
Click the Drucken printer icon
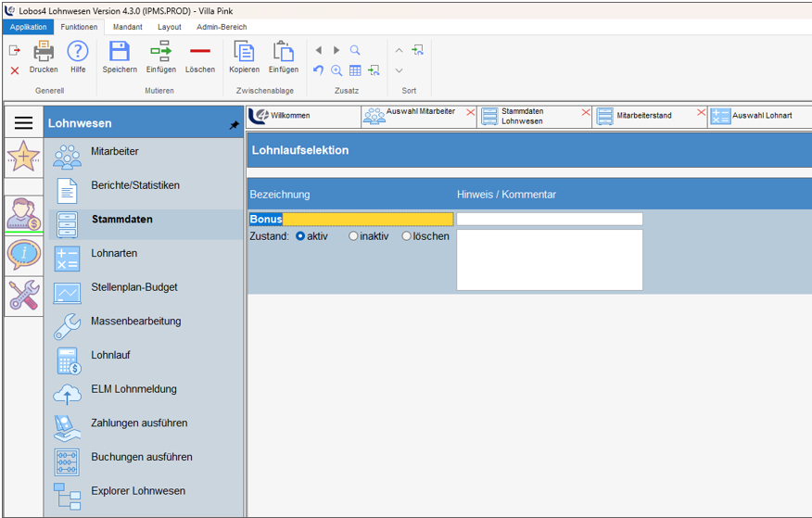click(x=44, y=53)
